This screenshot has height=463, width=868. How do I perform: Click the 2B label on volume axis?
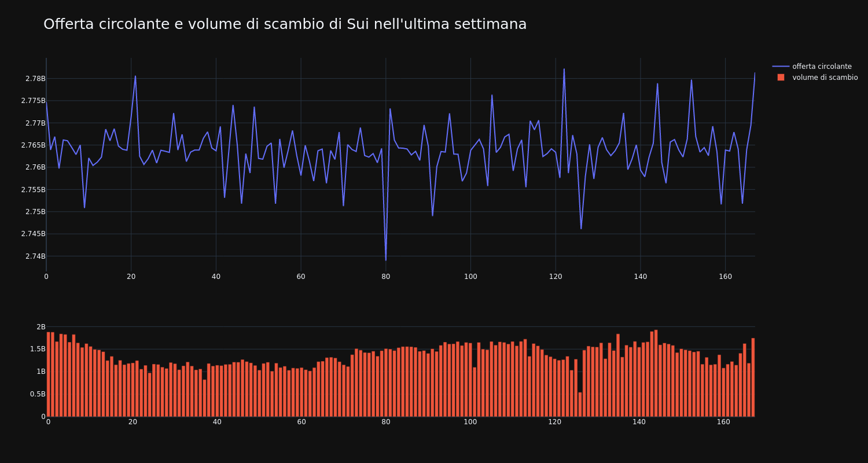point(41,327)
